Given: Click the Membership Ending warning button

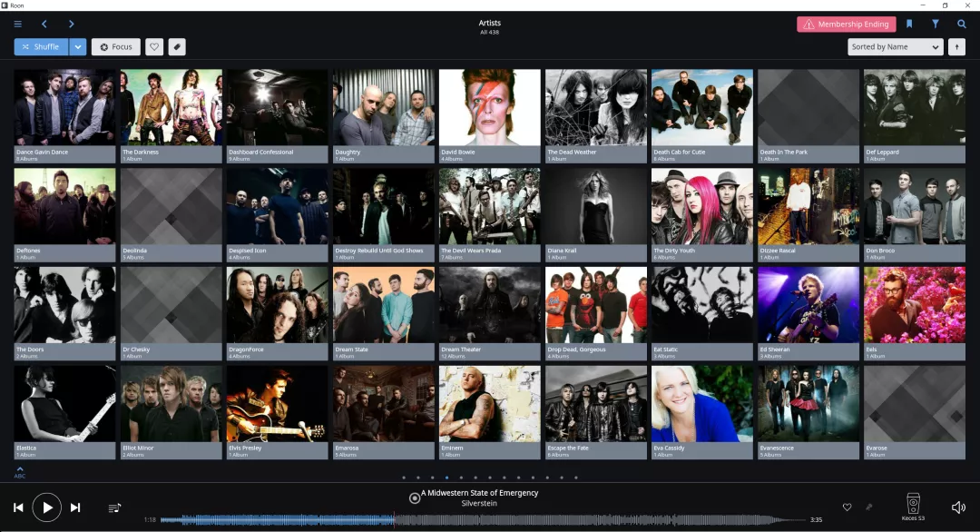Looking at the screenshot, I should tap(847, 25).
